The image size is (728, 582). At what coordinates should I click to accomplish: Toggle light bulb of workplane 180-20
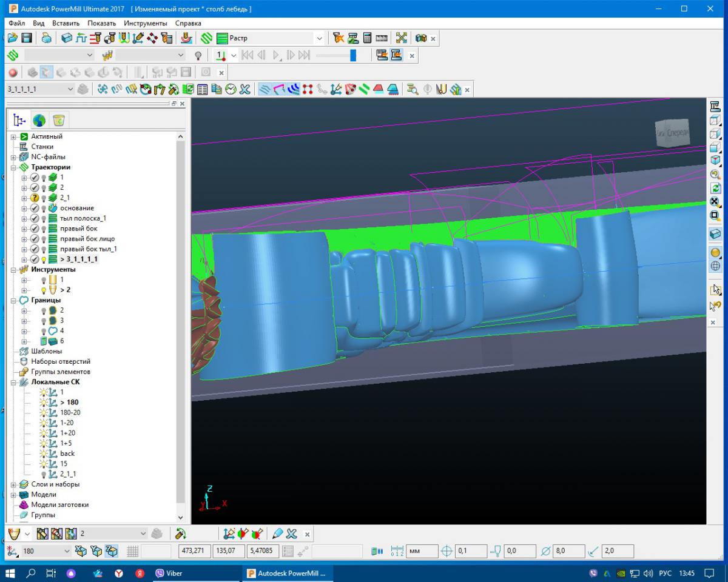[44, 413]
